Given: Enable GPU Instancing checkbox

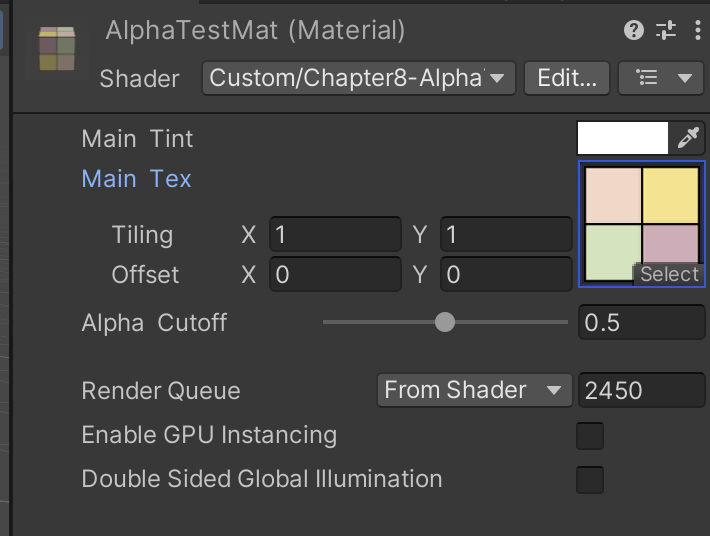Looking at the screenshot, I should [590, 436].
